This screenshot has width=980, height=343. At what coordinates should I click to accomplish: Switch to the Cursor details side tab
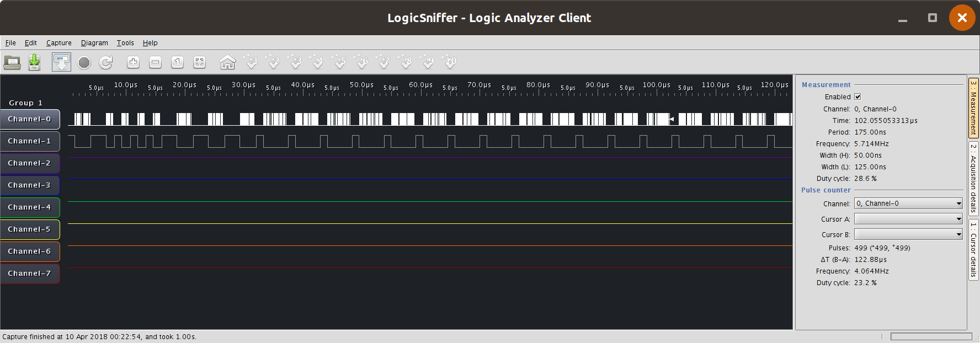coord(973,250)
